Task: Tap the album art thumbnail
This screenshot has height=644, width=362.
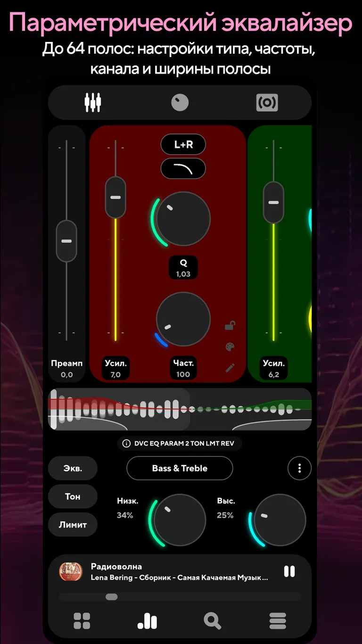Action: 71,572
